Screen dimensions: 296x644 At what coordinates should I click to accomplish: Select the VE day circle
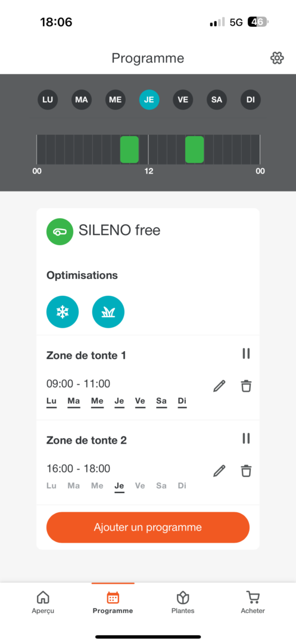click(x=183, y=100)
